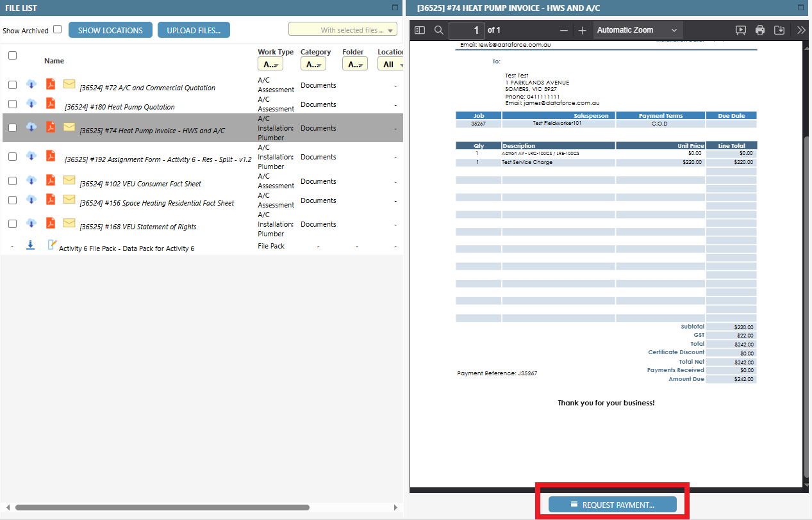
Task: Click the download icon for Activity 6 File Pack
Action: pyautogui.click(x=30, y=245)
